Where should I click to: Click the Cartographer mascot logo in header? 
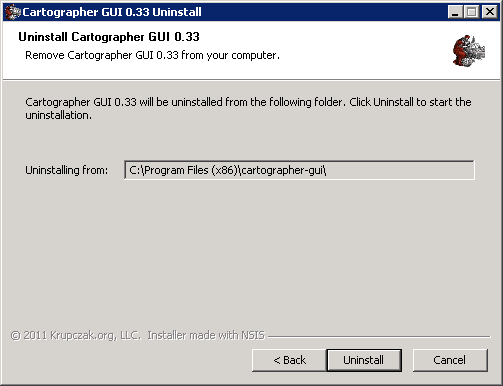click(469, 51)
